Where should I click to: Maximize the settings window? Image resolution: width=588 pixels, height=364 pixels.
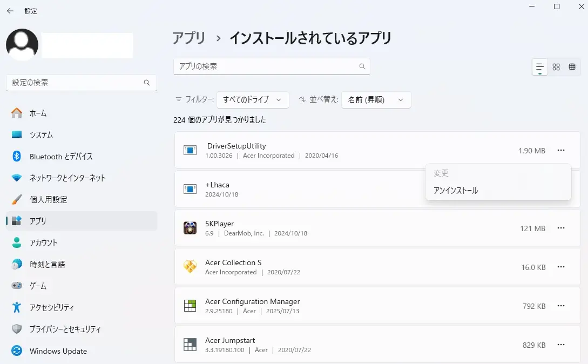(x=557, y=6)
